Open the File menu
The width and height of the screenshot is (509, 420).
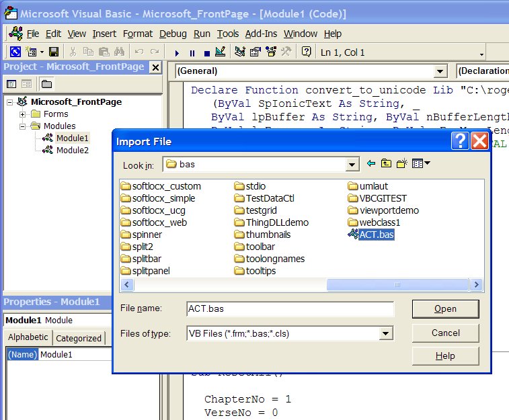tap(33, 34)
